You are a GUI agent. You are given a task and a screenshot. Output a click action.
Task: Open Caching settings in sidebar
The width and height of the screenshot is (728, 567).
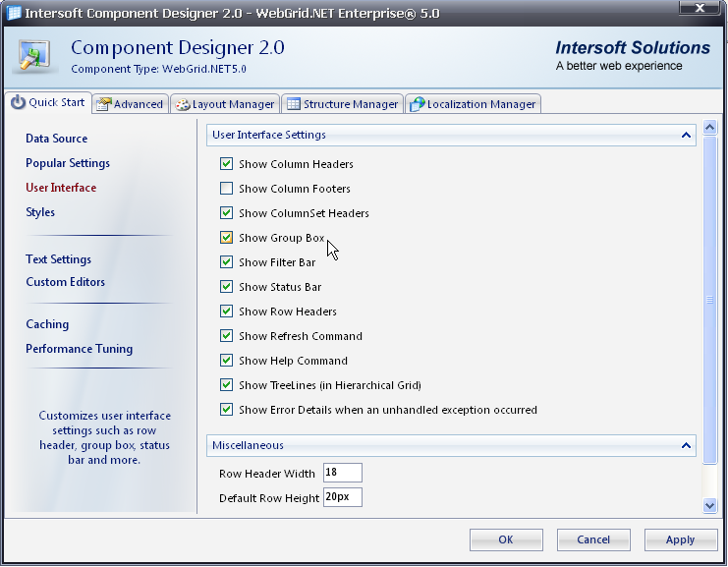tap(47, 324)
